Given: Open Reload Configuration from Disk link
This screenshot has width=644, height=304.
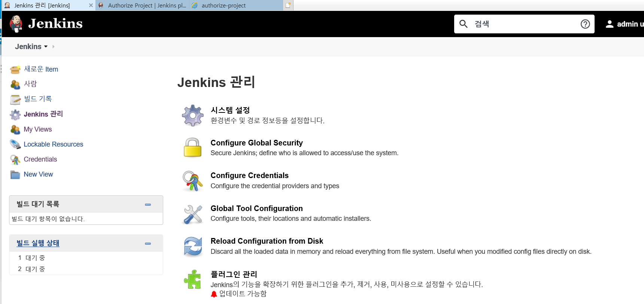Looking at the screenshot, I should (x=267, y=241).
